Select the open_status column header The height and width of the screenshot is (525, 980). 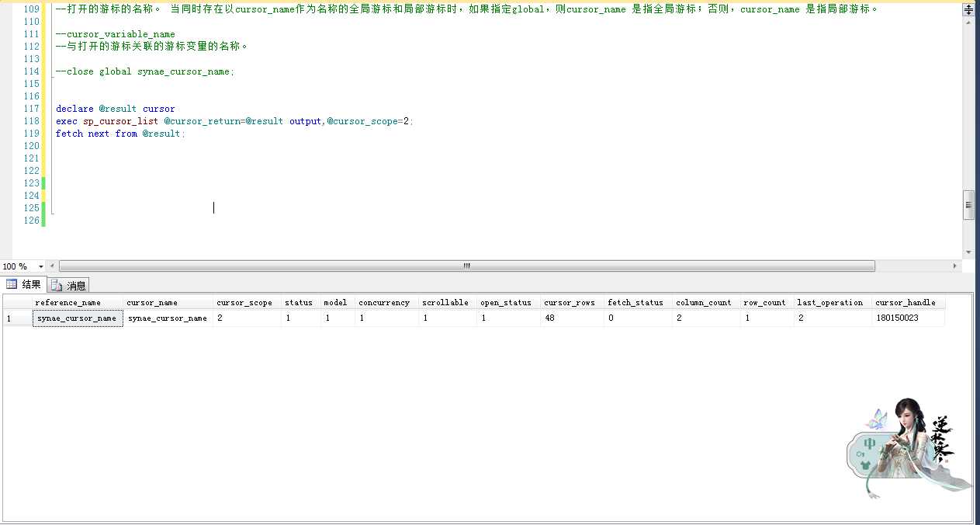pyautogui.click(x=508, y=303)
